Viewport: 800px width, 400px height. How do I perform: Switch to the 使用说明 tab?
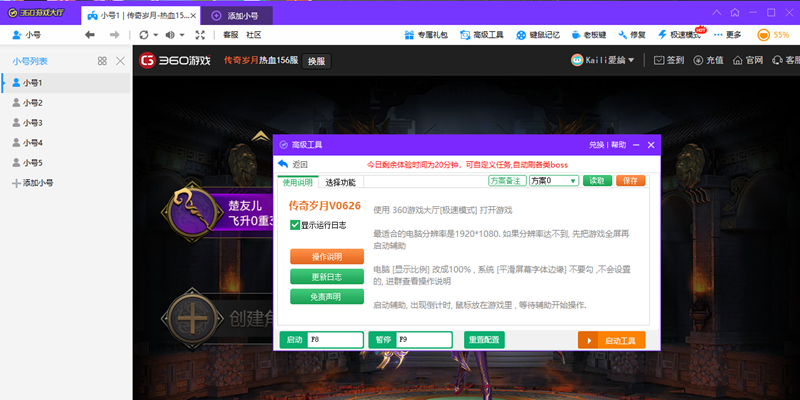298,182
